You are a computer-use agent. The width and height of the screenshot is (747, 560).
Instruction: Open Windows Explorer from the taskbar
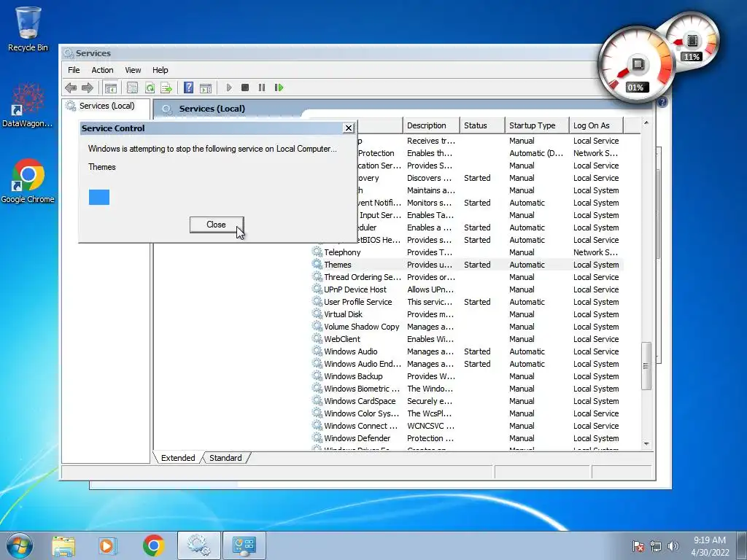(63, 545)
